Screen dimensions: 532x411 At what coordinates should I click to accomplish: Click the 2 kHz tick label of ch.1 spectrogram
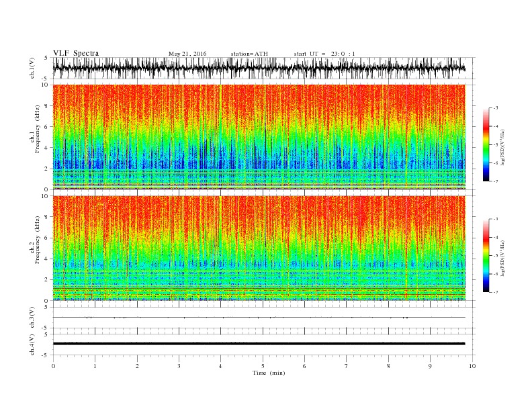click(47, 169)
